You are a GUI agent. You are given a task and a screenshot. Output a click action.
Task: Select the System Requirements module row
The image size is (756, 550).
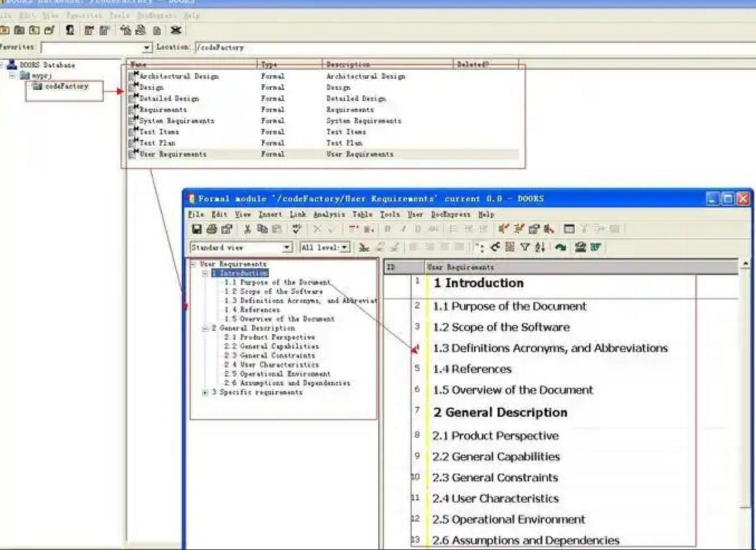point(324,120)
